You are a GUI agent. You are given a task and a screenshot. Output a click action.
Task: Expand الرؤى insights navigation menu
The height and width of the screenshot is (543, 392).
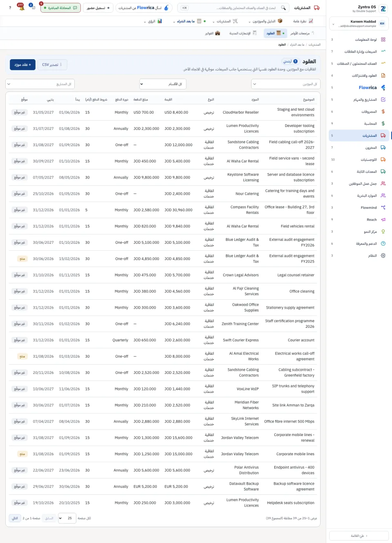click(153, 21)
